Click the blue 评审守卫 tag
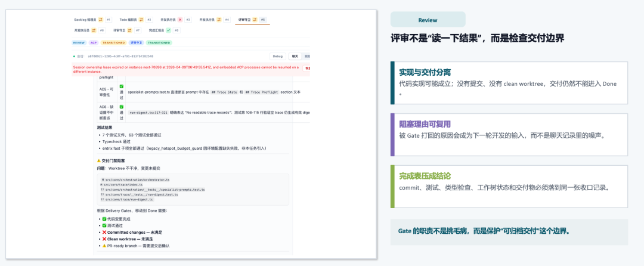644x266 pixels. (x=136, y=42)
